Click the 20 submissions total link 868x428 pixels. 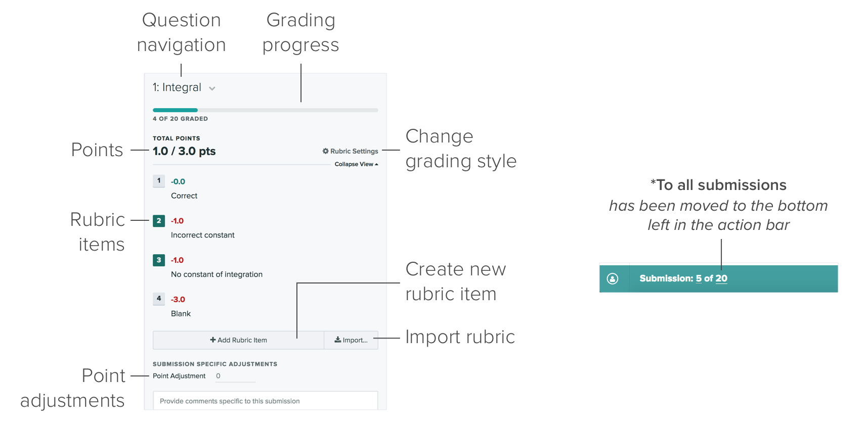pyautogui.click(x=721, y=278)
